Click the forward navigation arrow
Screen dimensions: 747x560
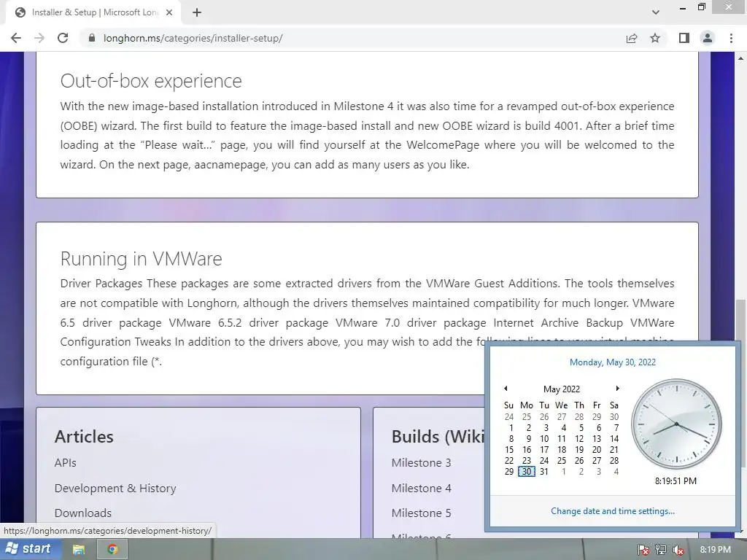click(39, 38)
